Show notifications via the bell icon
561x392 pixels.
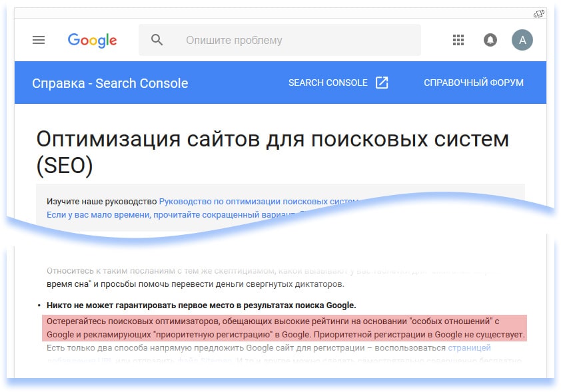(x=490, y=40)
